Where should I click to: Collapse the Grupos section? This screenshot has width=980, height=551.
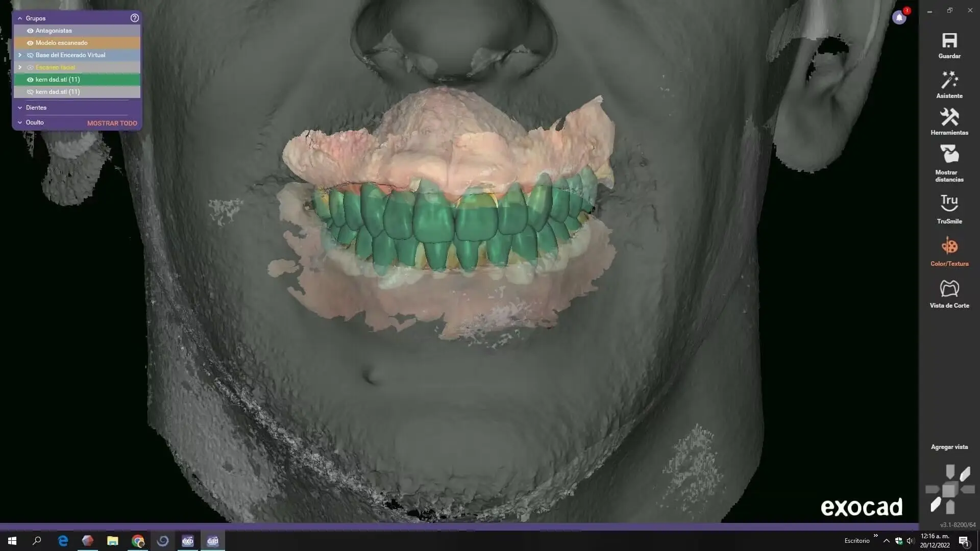(x=20, y=18)
